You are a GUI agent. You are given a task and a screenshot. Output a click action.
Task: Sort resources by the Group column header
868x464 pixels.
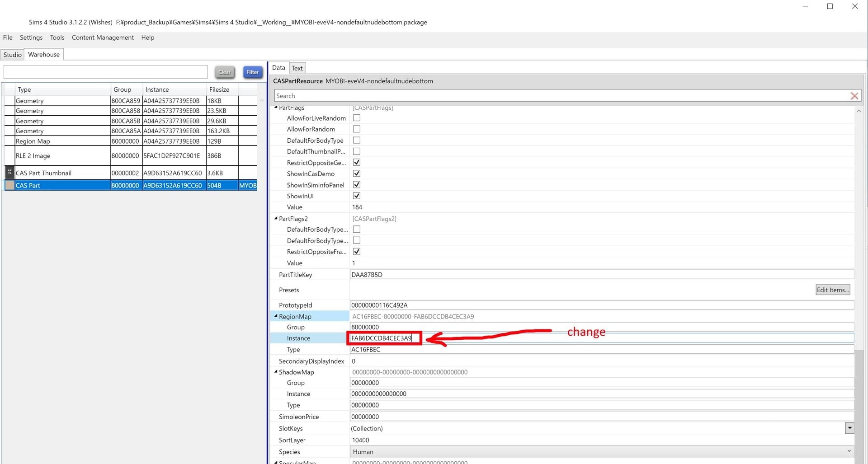(127, 89)
